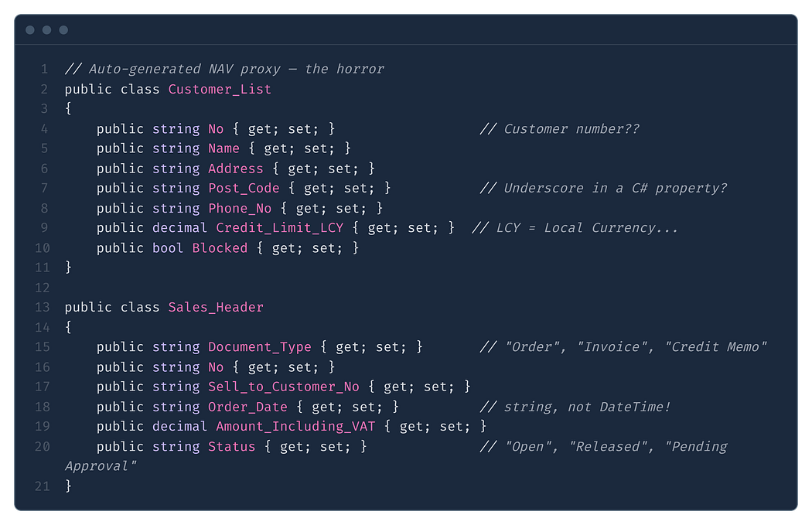Click line number 12 in the gutter

click(x=43, y=288)
